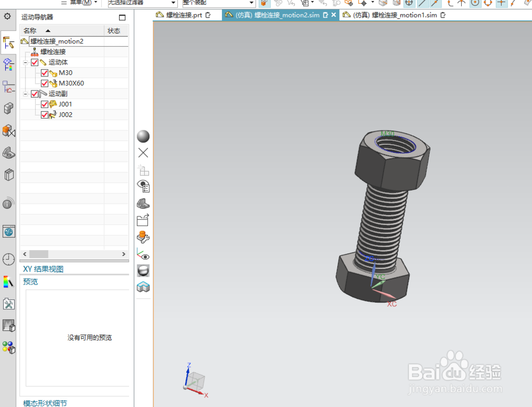532x407 pixels.
Task: Collapse the 运动副 tree node
Action: [26, 94]
